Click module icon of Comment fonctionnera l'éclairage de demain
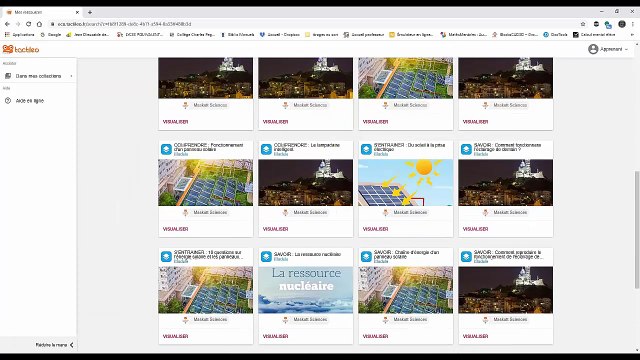Viewport: 640px width, 360px height. 466,149
